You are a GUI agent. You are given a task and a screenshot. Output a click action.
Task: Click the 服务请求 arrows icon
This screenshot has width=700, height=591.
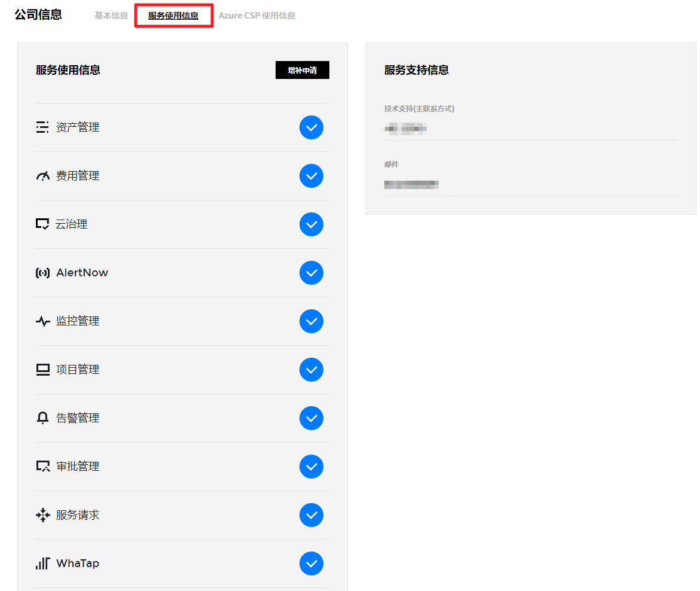pyautogui.click(x=42, y=515)
